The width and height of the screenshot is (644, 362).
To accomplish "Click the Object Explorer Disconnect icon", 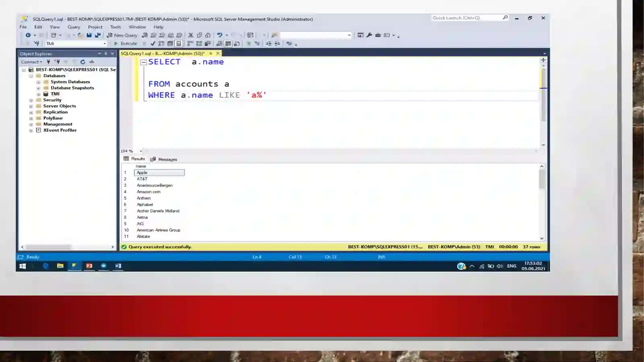I will (58, 62).
